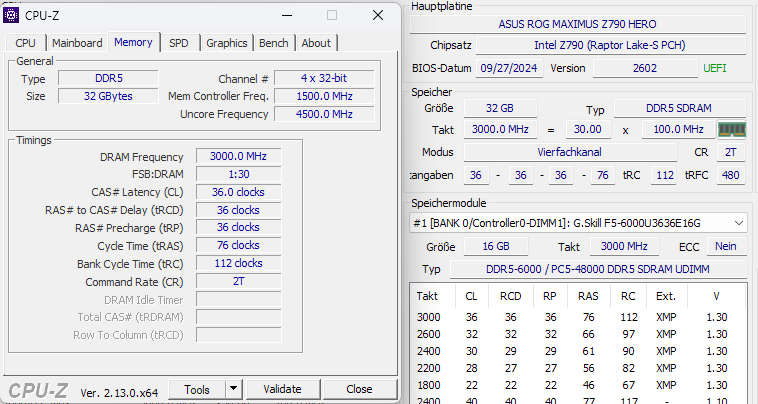Click the Speicher Größe 32 GB field
Screen dimensions: 758x404
click(x=500, y=108)
